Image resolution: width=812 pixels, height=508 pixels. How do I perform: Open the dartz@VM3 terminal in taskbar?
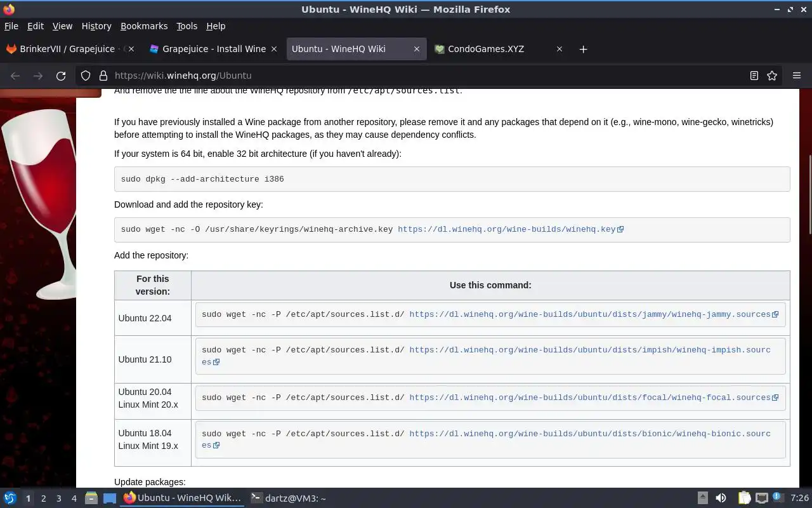pyautogui.click(x=288, y=498)
